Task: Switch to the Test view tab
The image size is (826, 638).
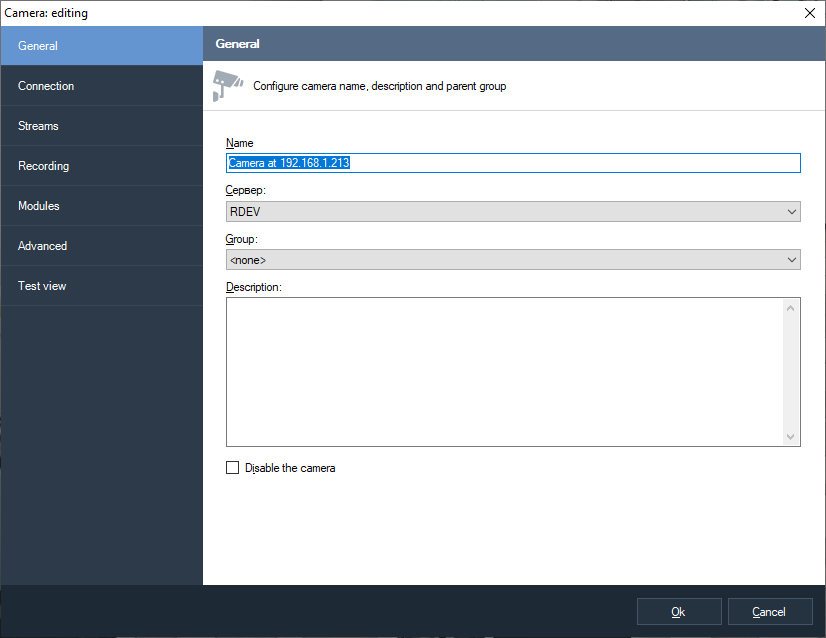Action: (x=101, y=286)
